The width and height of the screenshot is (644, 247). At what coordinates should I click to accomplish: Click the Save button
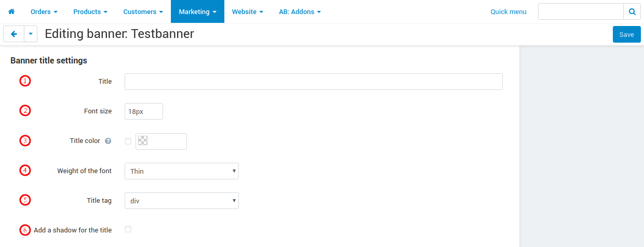626,34
